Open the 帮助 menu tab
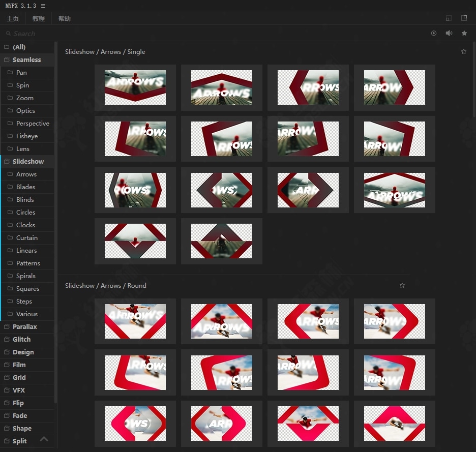Screen dimensions: 476x452 (x=65, y=18)
